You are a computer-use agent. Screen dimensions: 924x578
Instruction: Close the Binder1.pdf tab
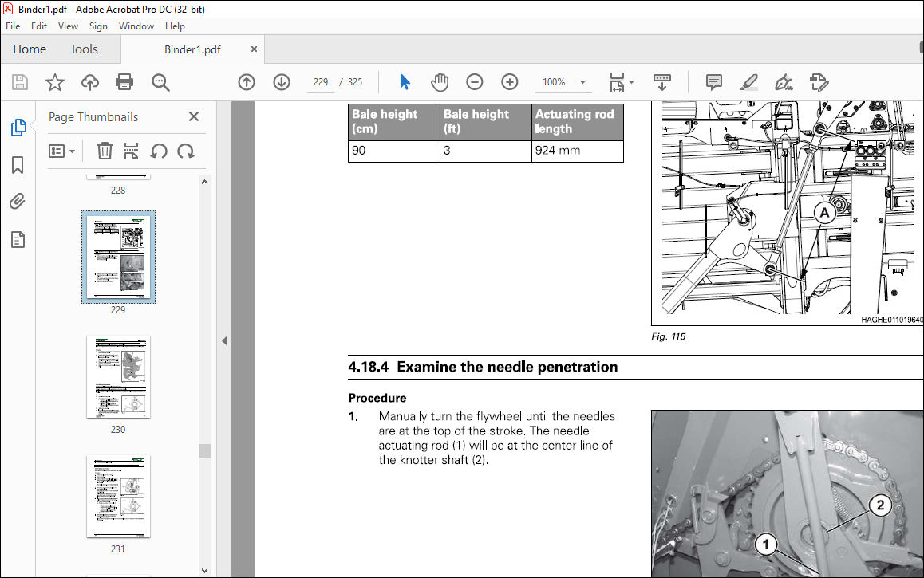point(254,49)
